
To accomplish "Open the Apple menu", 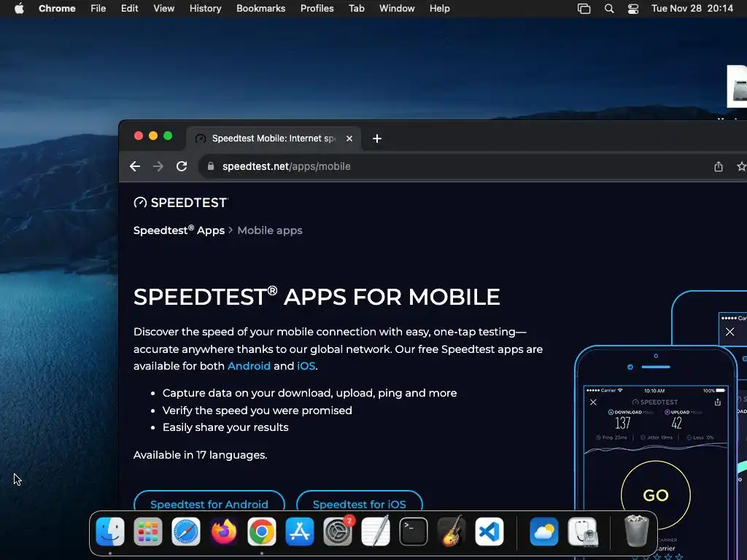I will coord(19,9).
